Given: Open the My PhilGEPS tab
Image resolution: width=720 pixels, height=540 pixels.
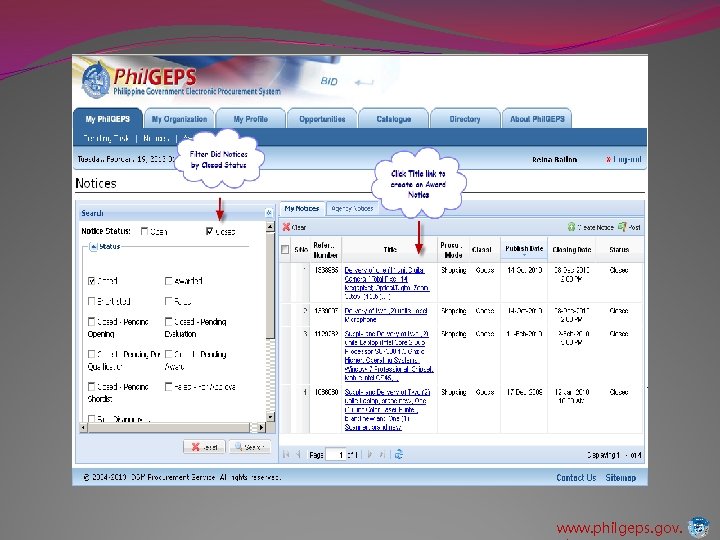Looking at the screenshot, I should point(108,119).
